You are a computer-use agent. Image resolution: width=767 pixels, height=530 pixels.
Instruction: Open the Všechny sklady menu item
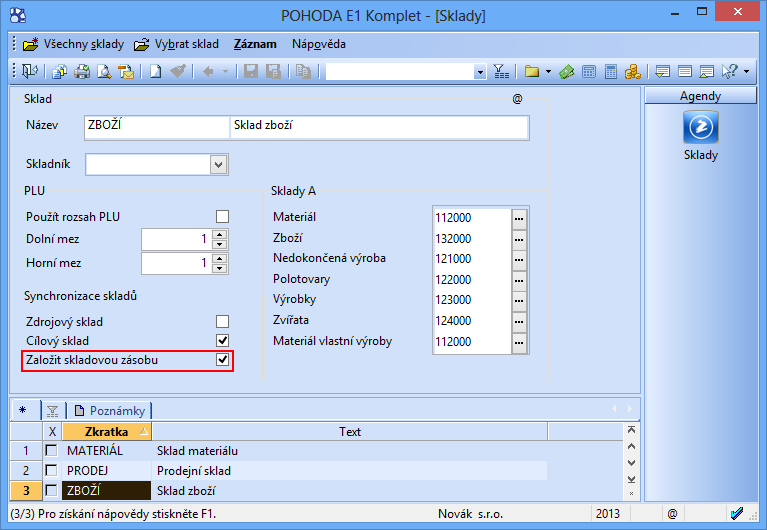click(x=73, y=44)
